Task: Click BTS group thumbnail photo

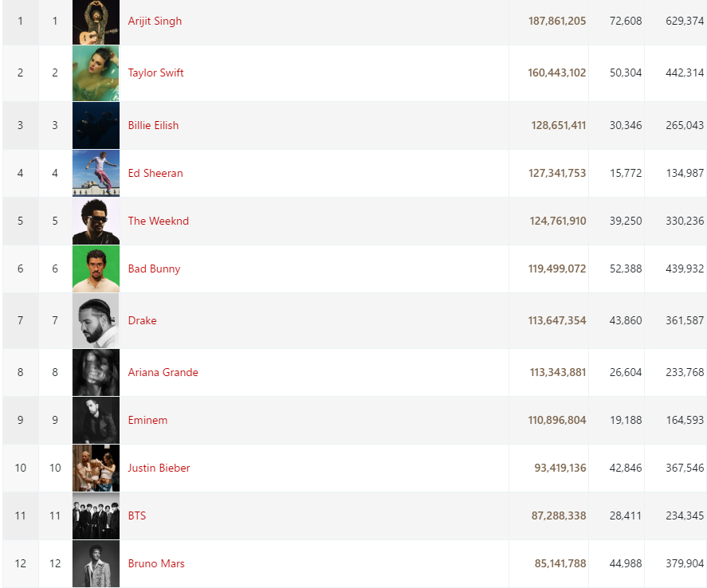Action: [96, 516]
